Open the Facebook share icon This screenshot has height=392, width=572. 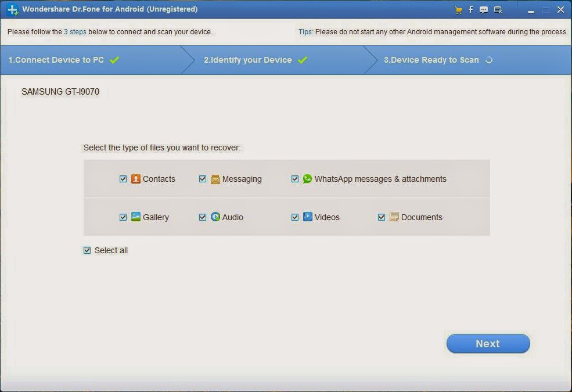tap(470, 9)
